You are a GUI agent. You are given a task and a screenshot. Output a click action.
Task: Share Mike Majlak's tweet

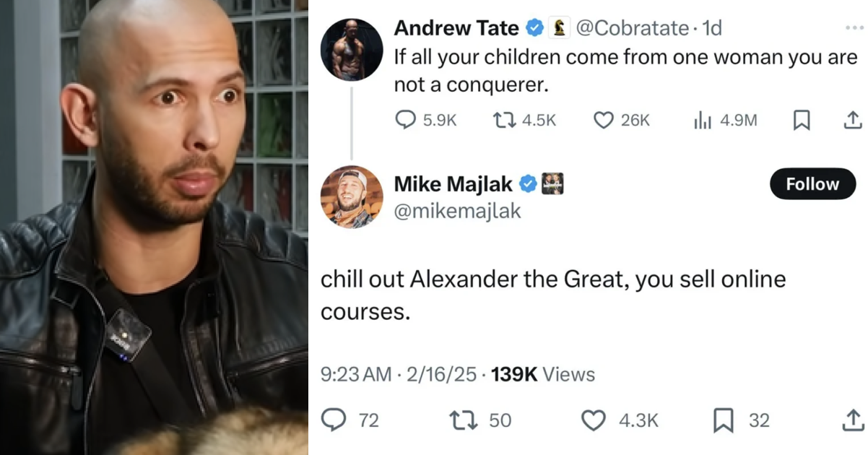point(852,420)
